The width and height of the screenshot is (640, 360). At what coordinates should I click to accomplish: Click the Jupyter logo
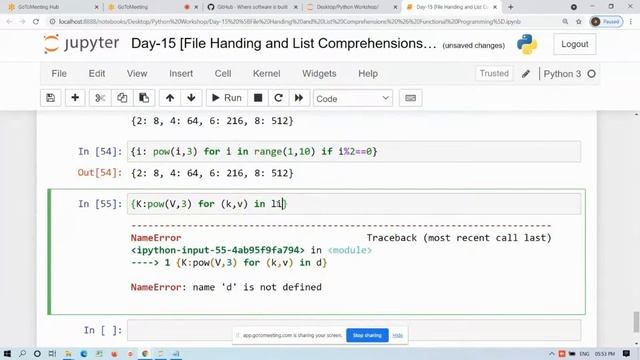pos(81,44)
